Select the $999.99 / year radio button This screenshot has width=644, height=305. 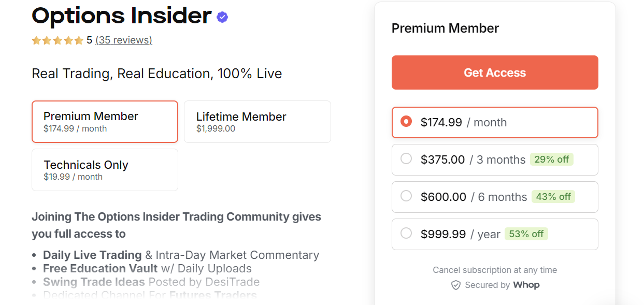pos(406,234)
